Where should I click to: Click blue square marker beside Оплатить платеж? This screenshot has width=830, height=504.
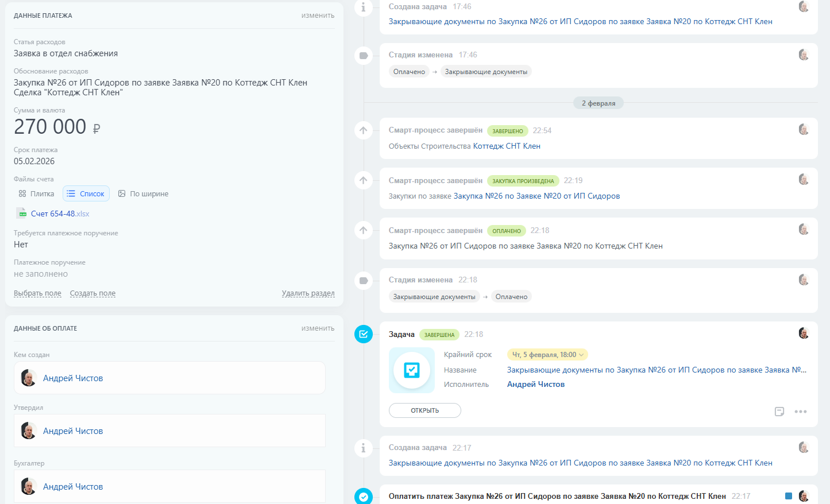click(x=789, y=496)
